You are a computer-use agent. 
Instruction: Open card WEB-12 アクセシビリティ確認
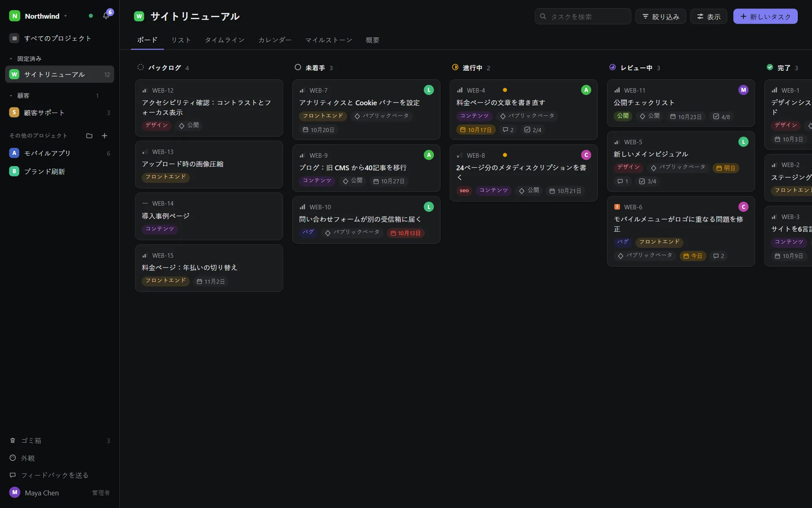[x=209, y=108]
